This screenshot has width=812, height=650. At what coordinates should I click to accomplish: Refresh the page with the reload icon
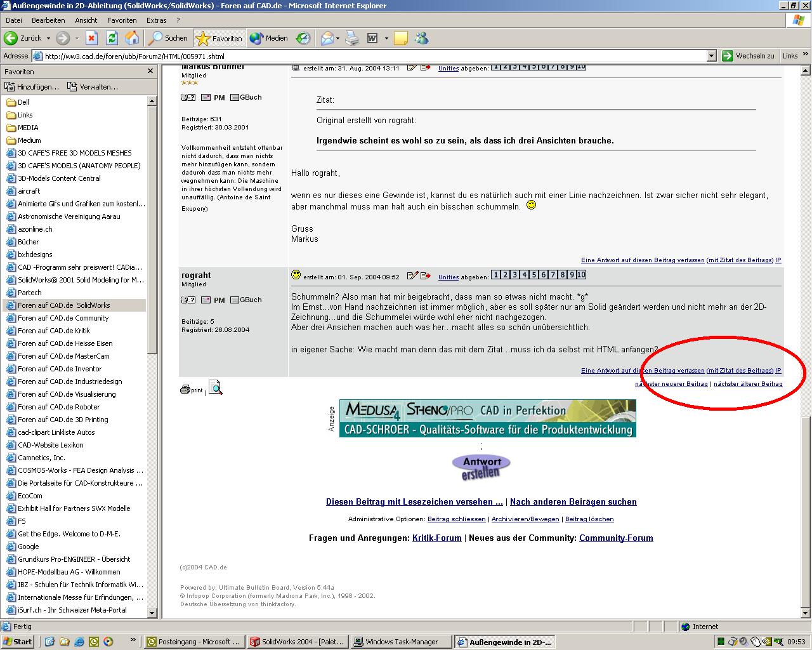coord(112,38)
